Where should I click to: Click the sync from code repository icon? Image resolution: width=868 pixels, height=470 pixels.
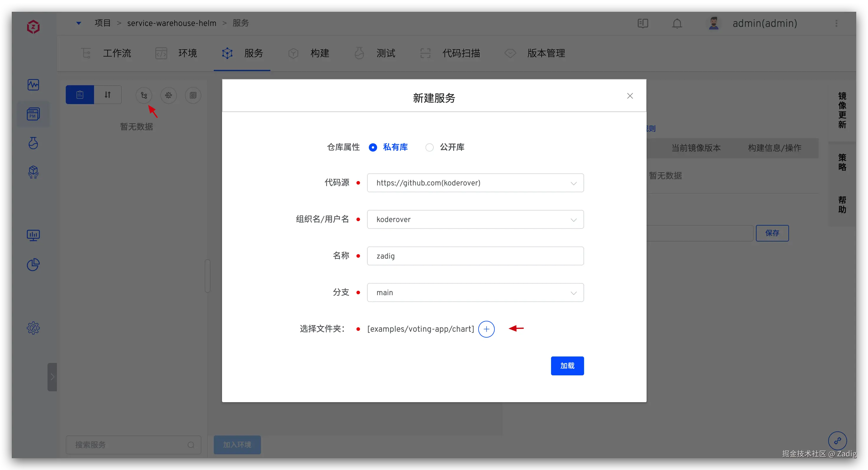click(144, 95)
